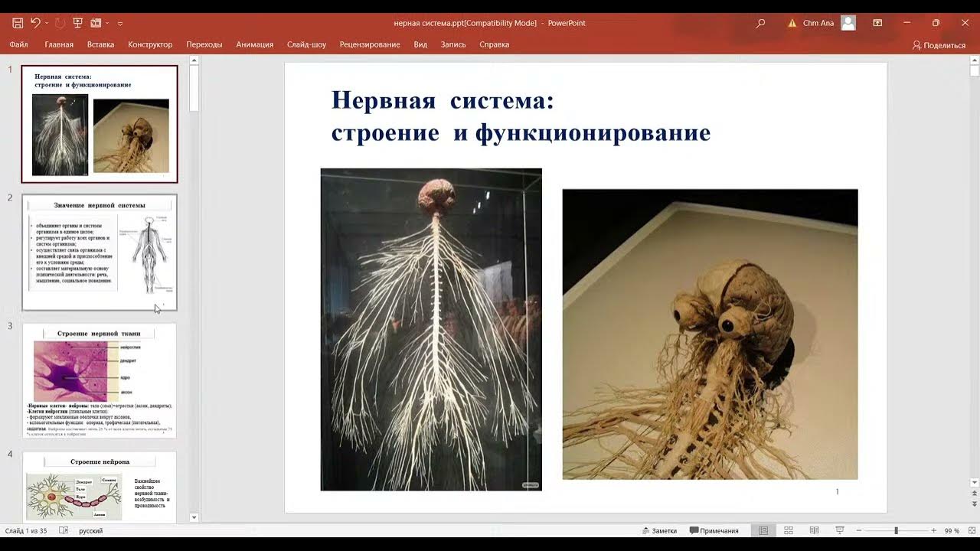
Task: Open the Рецензирование ribbon tab
Action: [x=370, y=44]
